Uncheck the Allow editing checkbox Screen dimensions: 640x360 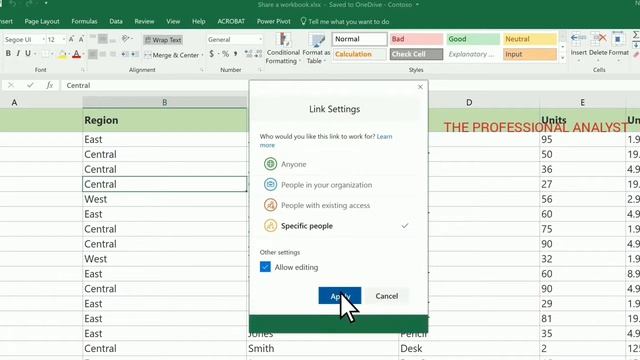click(265, 267)
